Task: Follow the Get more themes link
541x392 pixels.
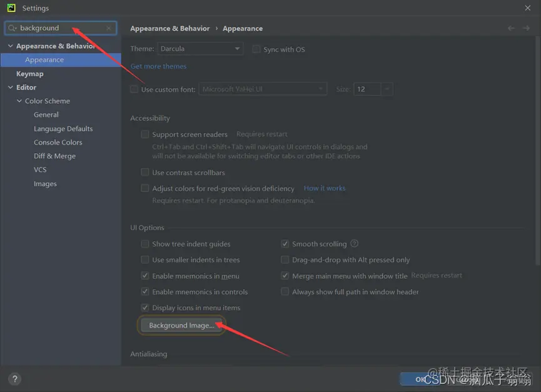Action: coord(158,66)
